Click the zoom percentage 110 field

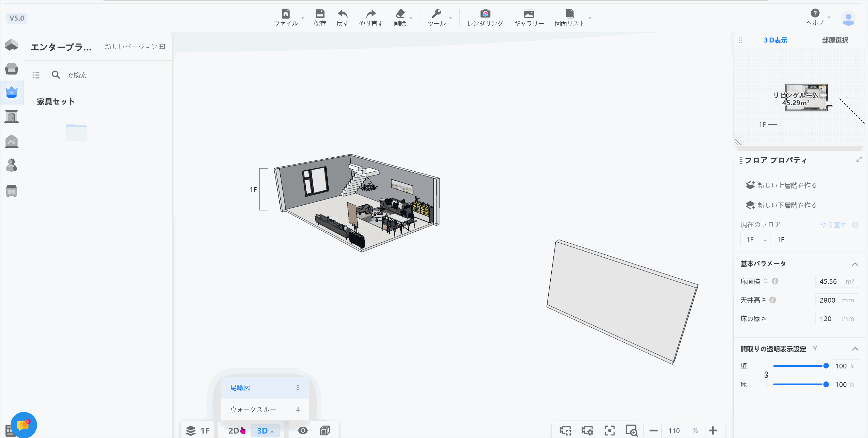pyautogui.click(x=683, y=430)
